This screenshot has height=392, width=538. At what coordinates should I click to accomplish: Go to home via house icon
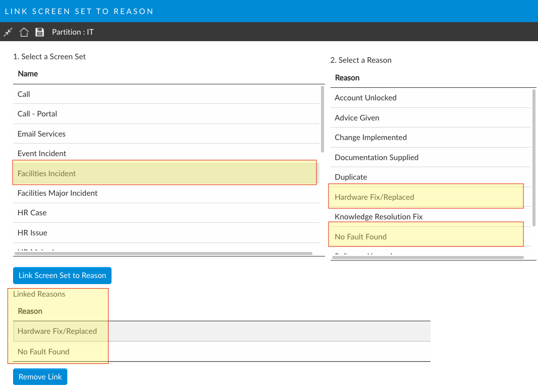[x=24, y=32]
